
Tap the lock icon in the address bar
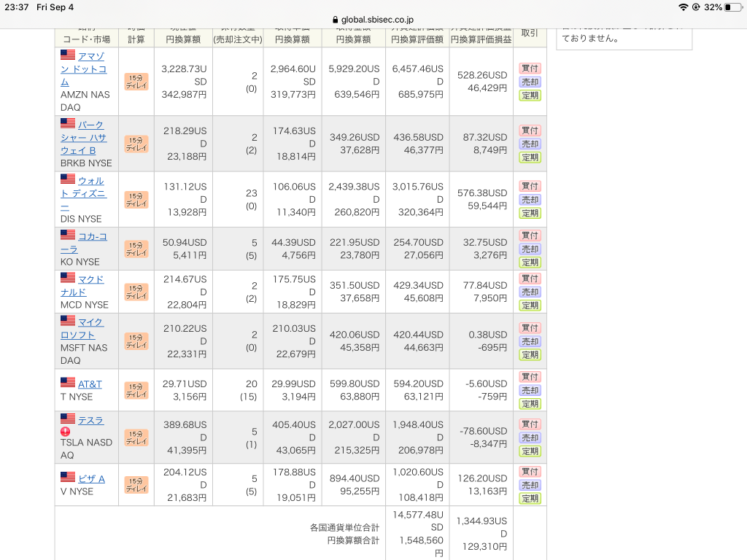336,20
